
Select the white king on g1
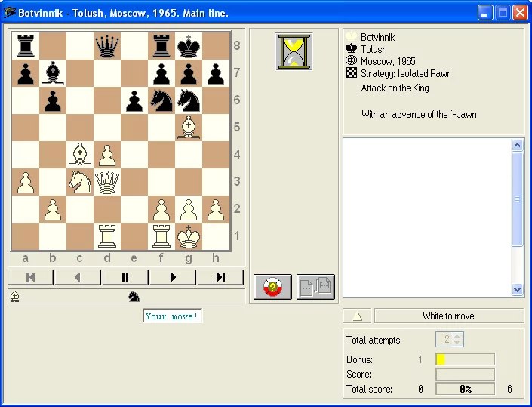(x=189, y=236)
